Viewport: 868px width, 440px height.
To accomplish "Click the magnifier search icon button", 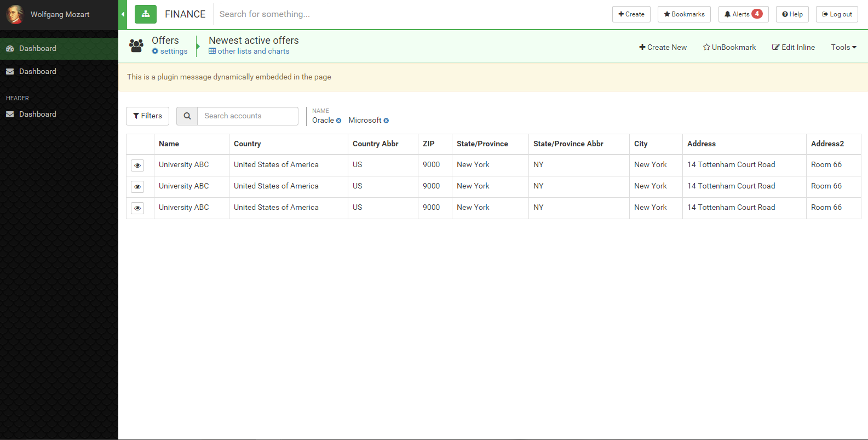I will (187, 116).
